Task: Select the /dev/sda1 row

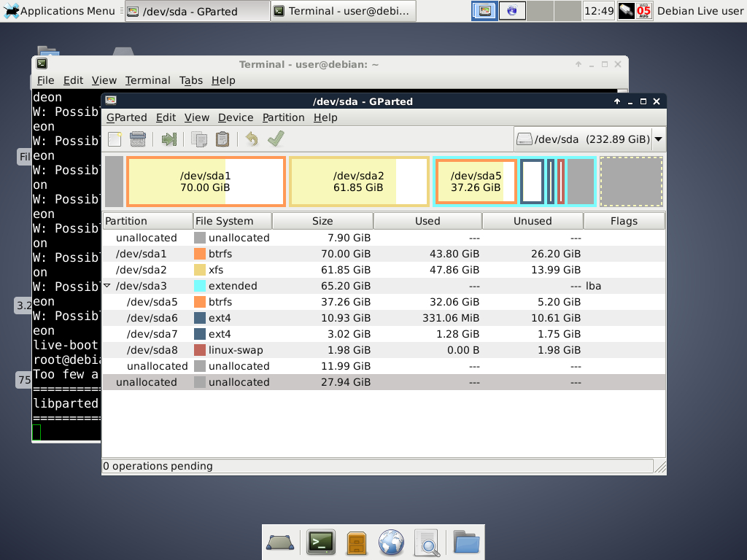Action: [384, 254]
